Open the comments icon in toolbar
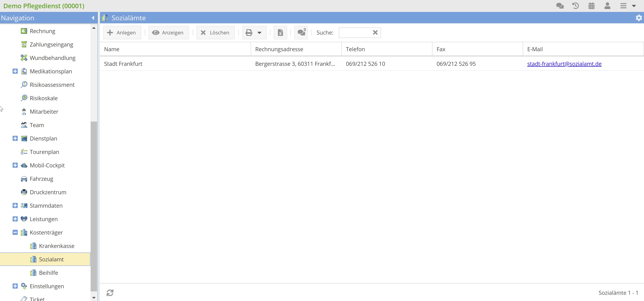 tap(301, 33)
